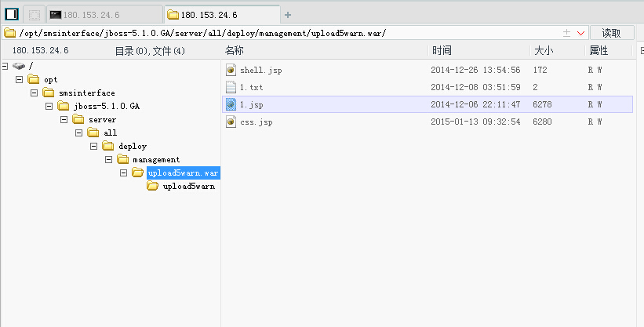Click the smsinterface folder icon
The width and height of the screenshot is (644, 327).
(48, 93)
